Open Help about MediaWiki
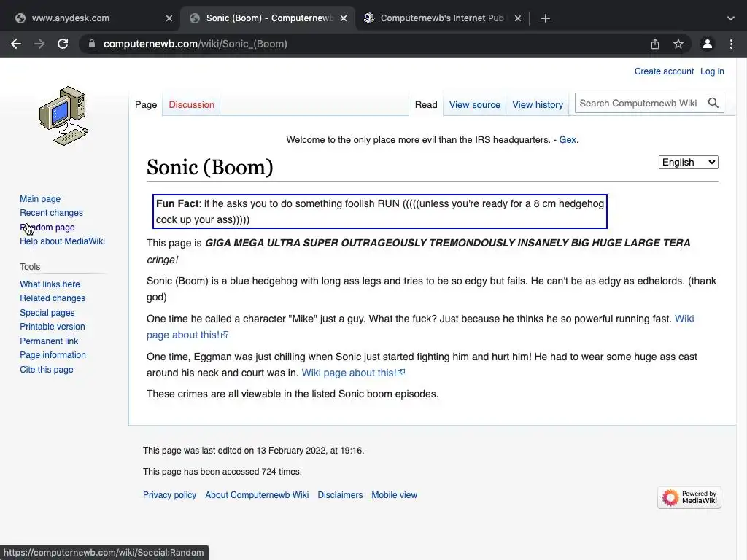 [62, 241]
